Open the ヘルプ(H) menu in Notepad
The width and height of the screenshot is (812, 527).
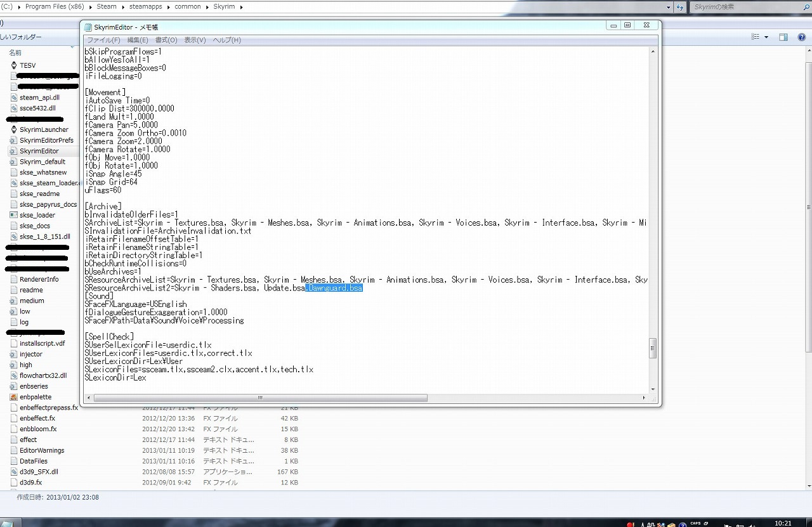coord(226,40)
